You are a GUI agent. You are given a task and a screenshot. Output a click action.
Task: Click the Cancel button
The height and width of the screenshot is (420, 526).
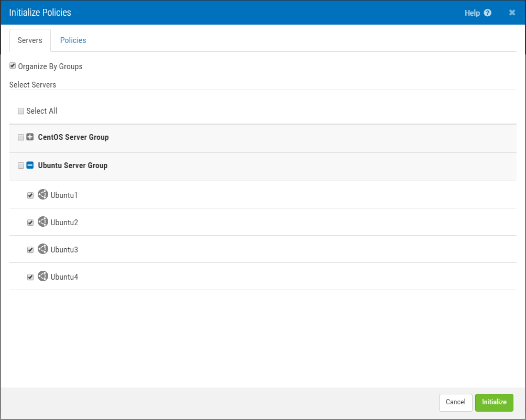456,402
